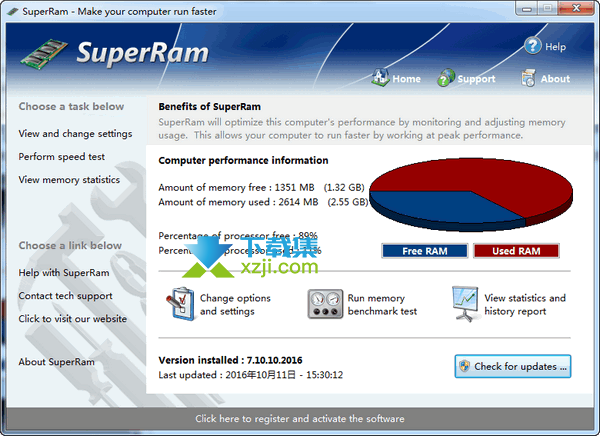
Task: Click the statistics chart easel icon
Action: 465,304
